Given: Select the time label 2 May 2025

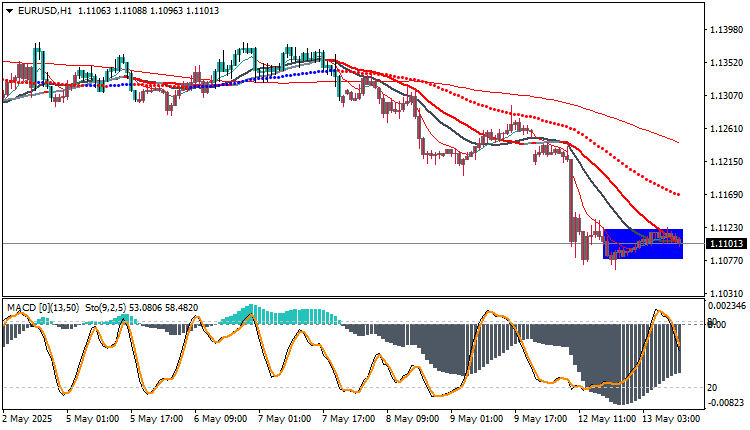Looking at the screenshot, I should (x=27, y=419).
